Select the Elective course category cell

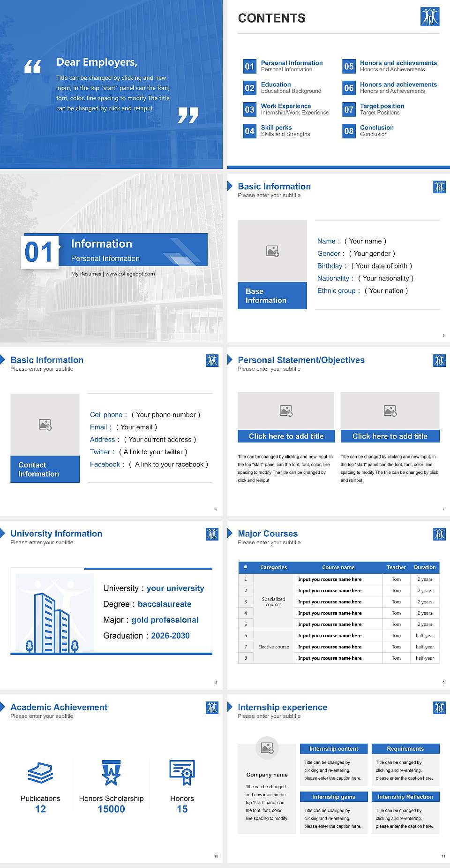click(x=274, y=647)
